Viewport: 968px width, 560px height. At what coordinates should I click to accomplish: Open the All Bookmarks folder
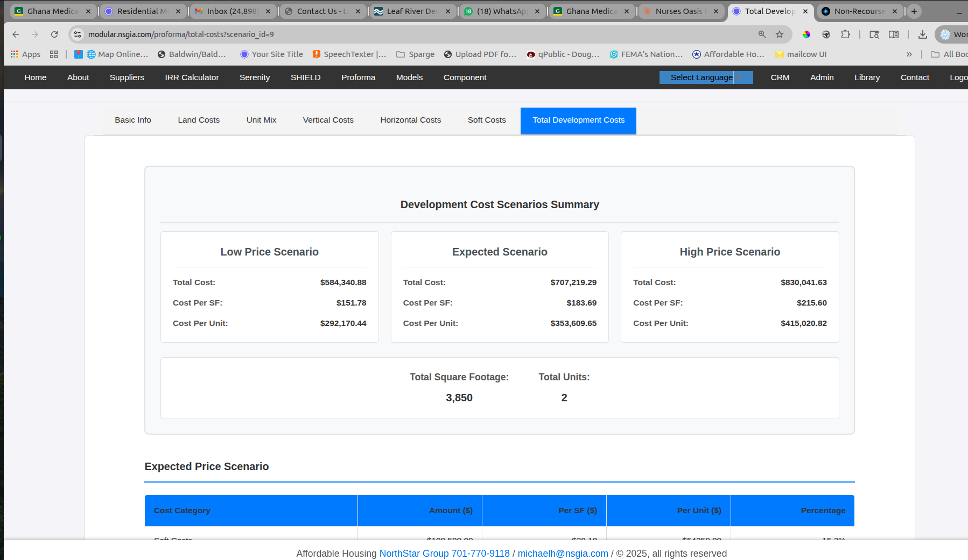(x=950, y=54)
